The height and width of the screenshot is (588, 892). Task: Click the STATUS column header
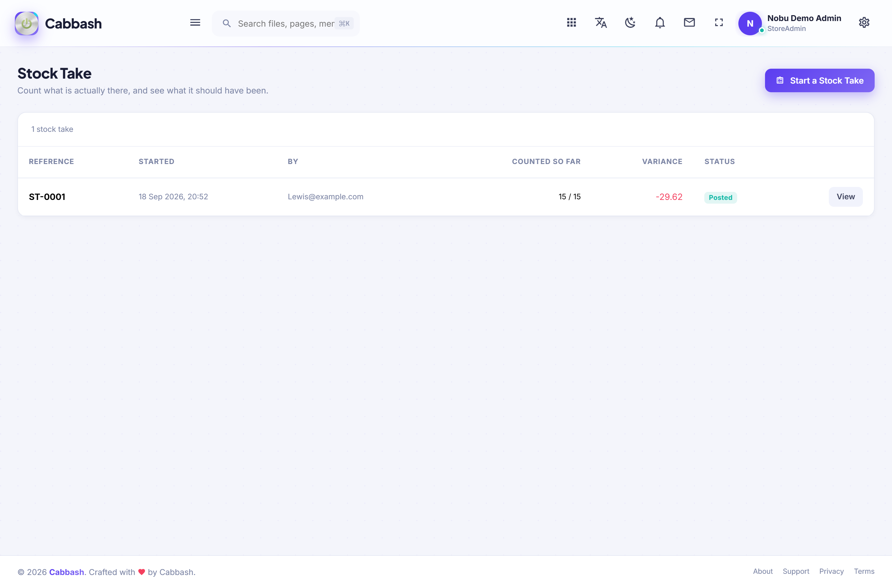(719, 162)
